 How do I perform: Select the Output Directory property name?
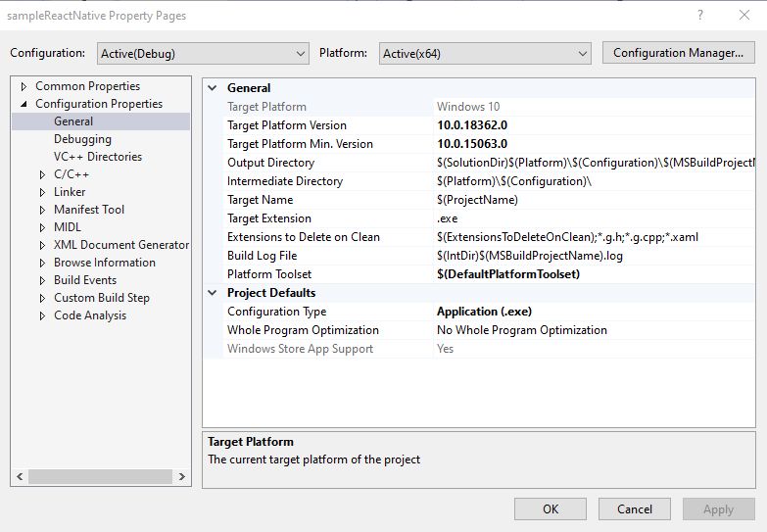point(270,163)
